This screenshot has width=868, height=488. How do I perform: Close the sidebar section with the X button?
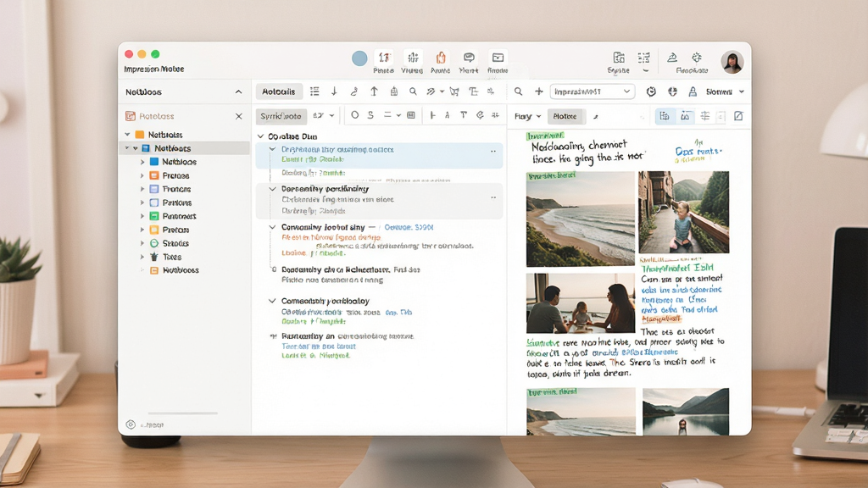[238, 116]
